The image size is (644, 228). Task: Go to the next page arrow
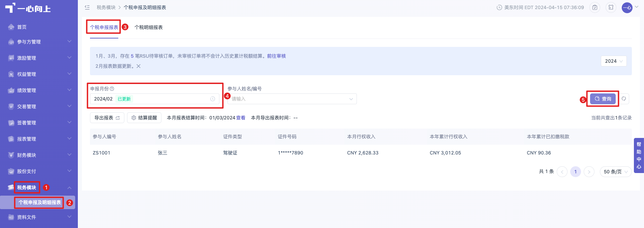(x=589, y=172)
